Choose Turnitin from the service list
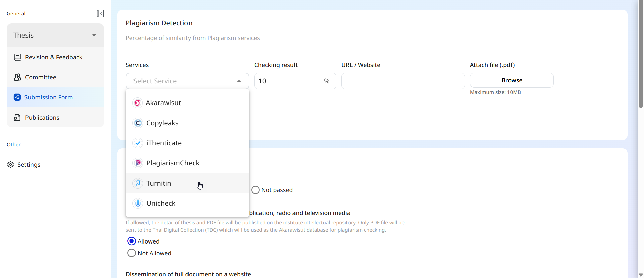 click(187, 183)
